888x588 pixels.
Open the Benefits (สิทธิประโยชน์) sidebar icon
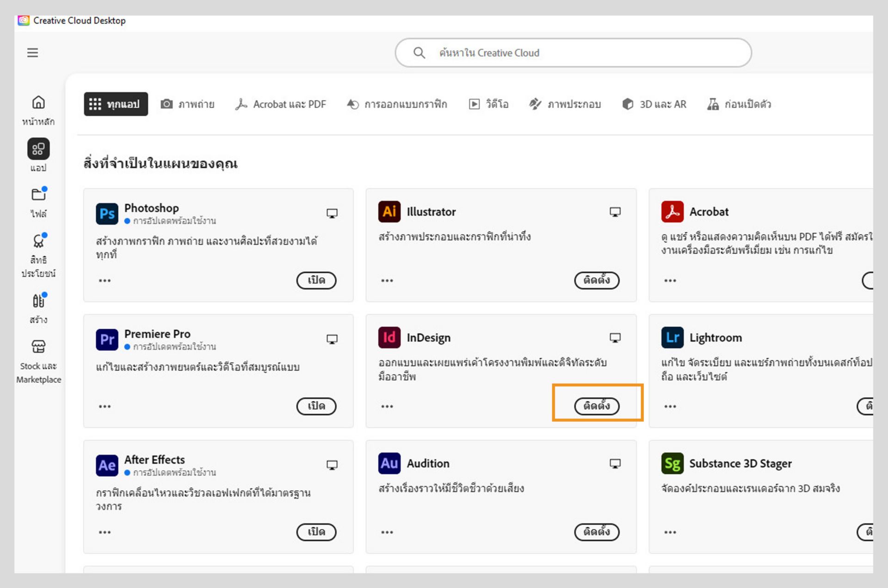pos(38,241)
